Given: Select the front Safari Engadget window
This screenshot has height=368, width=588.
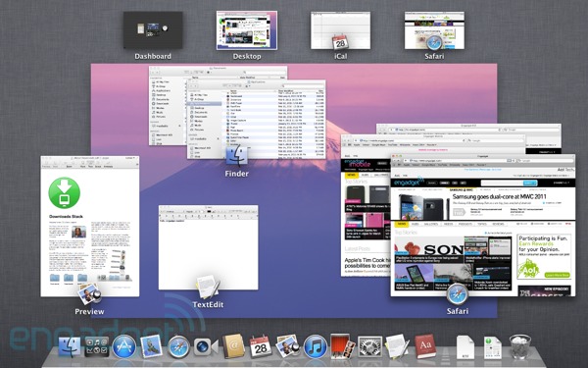Looking at the screenshot, I should 482,225.
